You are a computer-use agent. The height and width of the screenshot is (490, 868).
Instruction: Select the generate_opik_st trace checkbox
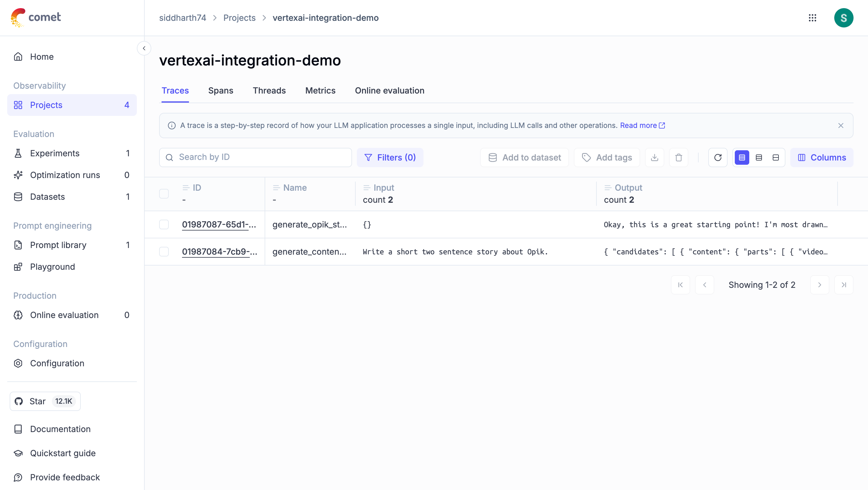[164, 224]
